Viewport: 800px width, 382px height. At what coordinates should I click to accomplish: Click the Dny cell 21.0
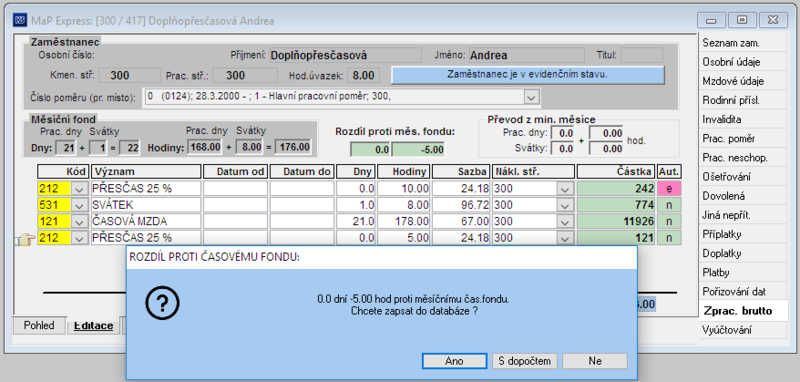356,221
